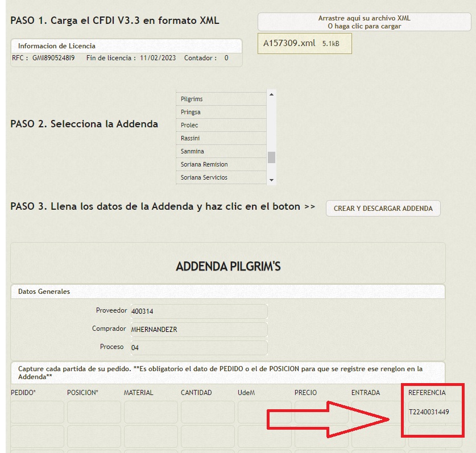The height and width of the screenshot is (453, 476).
Task: Click the ADDENDA PILGRIM'S title
Action: point(228,267)
